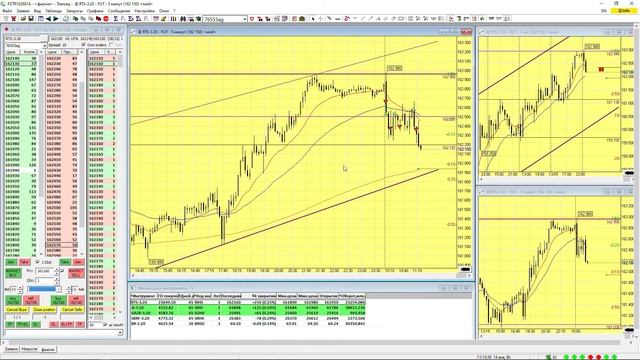The width and height of the screenshot is (640, 360).
Task: Toggle the checkbox below the trades list
Action: click(x=105, y=324)
